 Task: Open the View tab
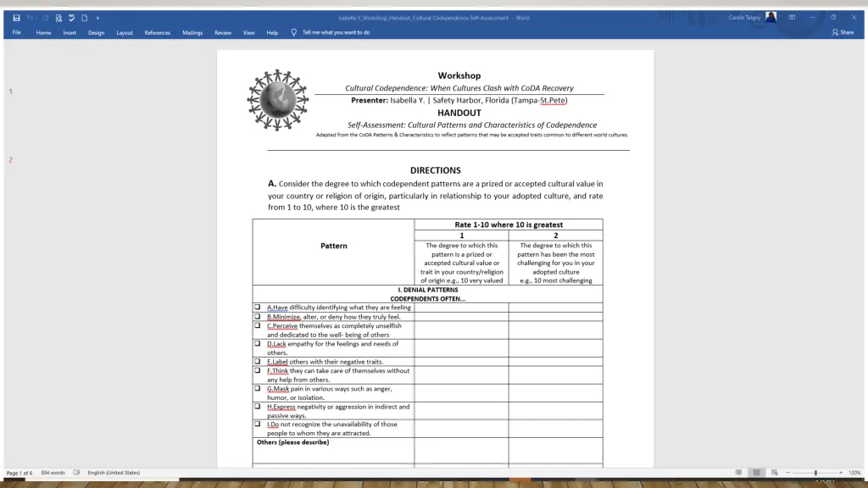248,33
